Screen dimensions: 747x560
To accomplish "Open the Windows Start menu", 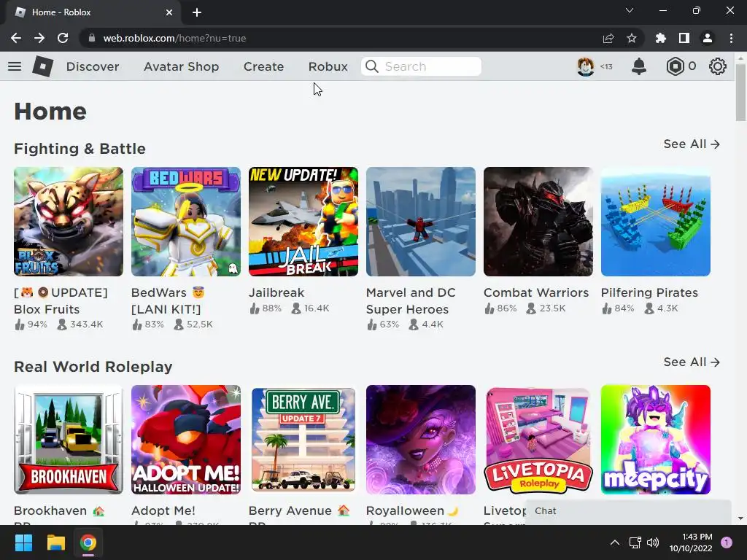I will [x=23, y=542].
